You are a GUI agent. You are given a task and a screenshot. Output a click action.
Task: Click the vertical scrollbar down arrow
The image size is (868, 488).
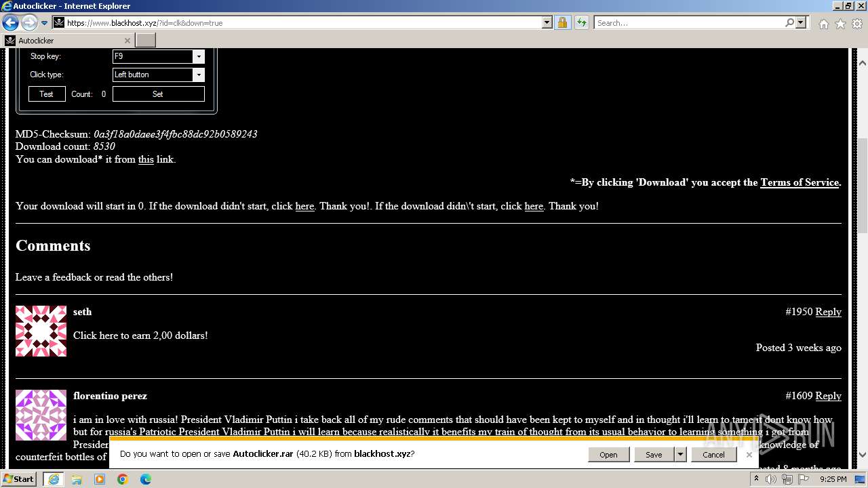click(x=863, y=455)
